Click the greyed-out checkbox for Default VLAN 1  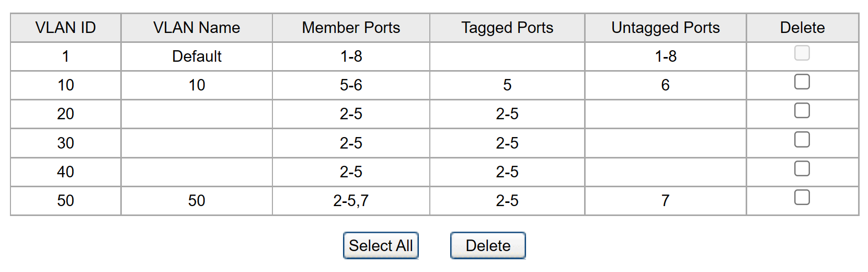coord(802,53)
